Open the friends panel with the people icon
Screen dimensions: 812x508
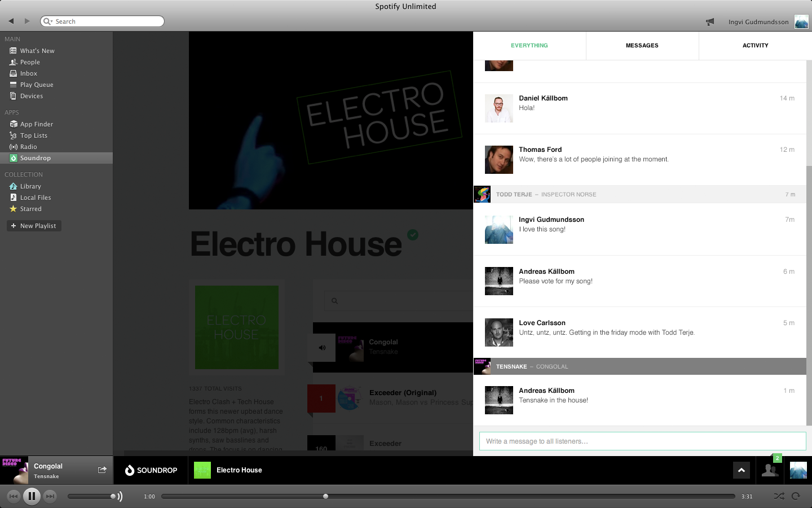(770, 470)
